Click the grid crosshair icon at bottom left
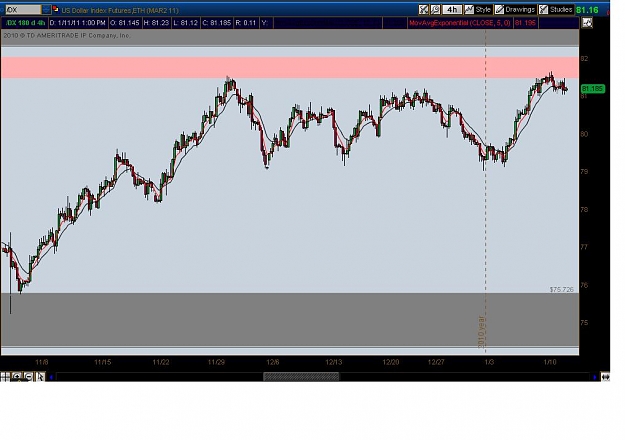Image resolution: width=625 pixels, height=440 pixels. click(5, 377)
